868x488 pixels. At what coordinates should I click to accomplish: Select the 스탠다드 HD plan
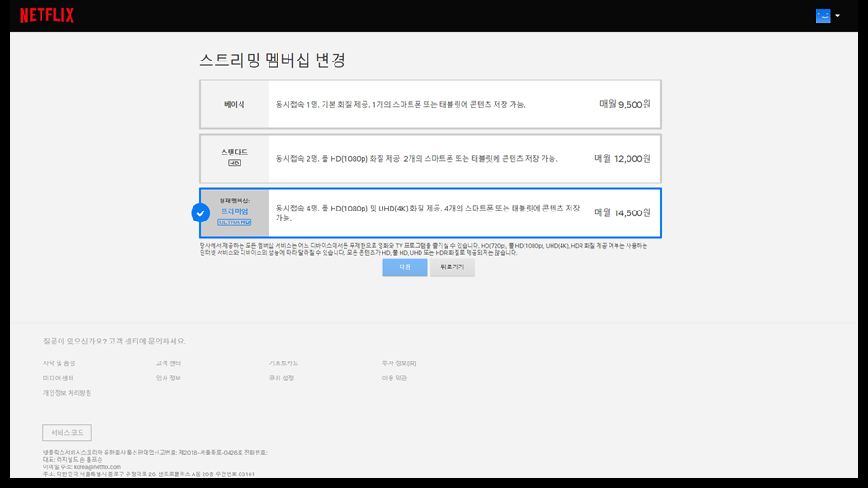click(x=430, y=158)
